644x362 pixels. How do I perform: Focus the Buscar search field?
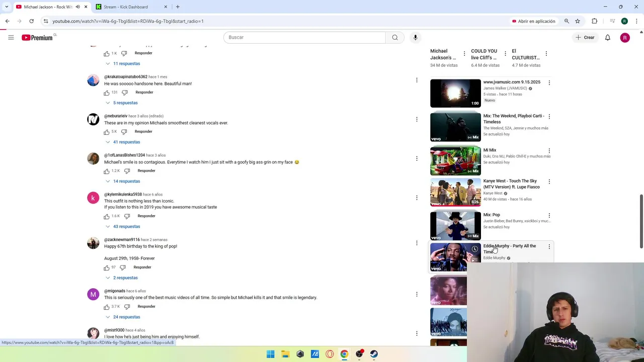pyautogui.click(x=304, y=37)
